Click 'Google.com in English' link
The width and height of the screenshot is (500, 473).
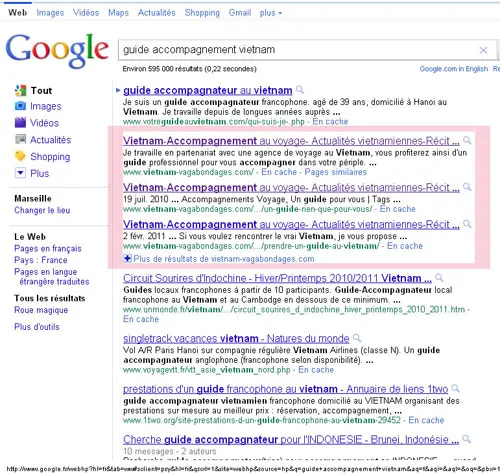[x=454, y=69]
